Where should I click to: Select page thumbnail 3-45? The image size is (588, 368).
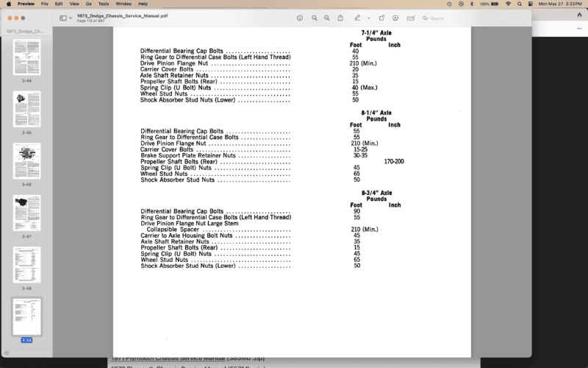pyautogui.click(x=26, y=109)
